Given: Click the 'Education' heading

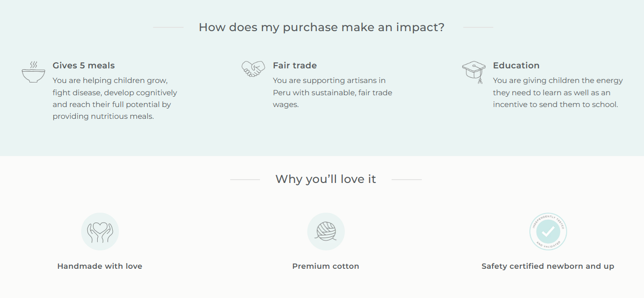Looking at the screenshot, I should click(x=516, y=66).
